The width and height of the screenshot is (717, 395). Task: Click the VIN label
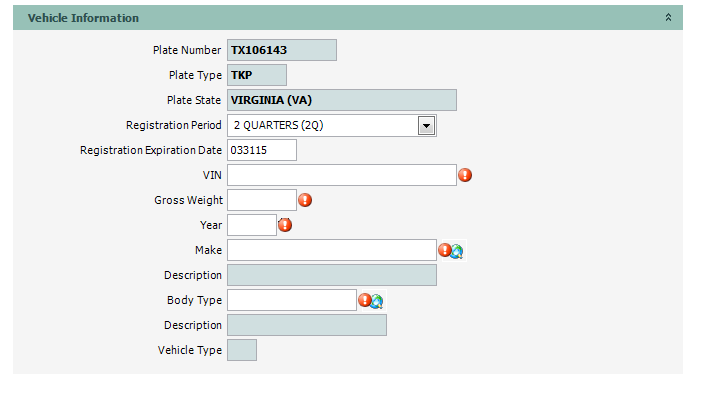[x=212, y=175]
